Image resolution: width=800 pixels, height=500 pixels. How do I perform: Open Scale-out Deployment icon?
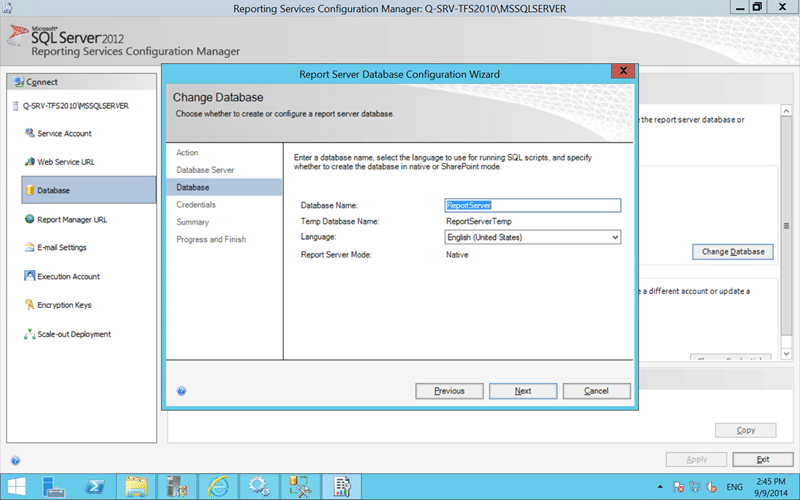click(30, 334)
